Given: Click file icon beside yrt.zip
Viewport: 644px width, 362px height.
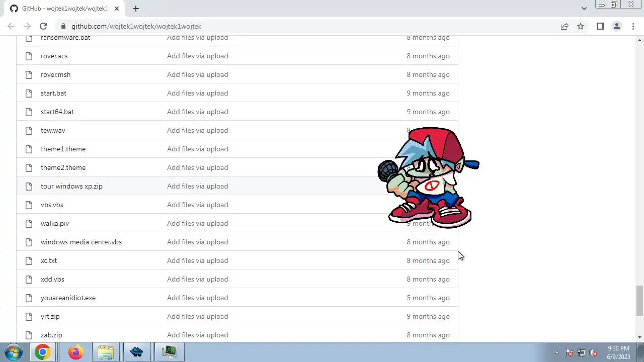Looking at the screenshot, I should point(29,316).
